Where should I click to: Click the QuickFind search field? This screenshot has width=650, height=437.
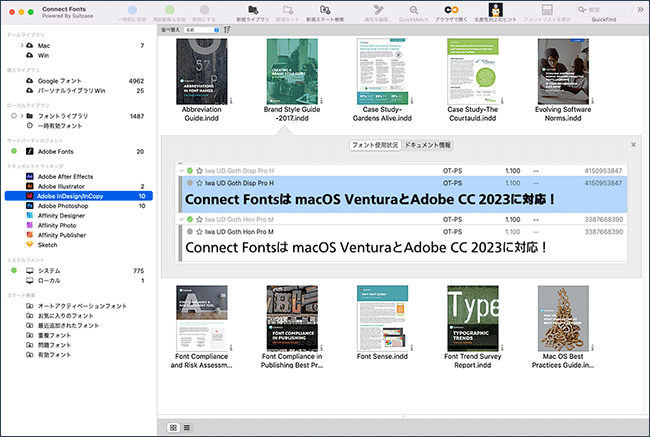tap(604, 10)
